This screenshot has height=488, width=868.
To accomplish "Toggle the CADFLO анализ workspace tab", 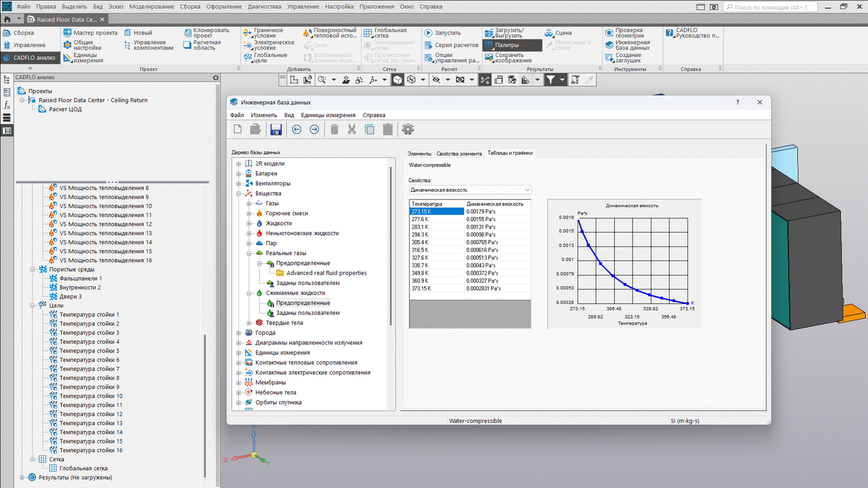I will (30, 58).
